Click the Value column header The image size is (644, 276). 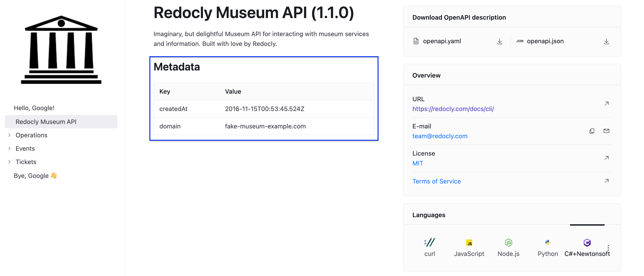(x=233, y=91)
